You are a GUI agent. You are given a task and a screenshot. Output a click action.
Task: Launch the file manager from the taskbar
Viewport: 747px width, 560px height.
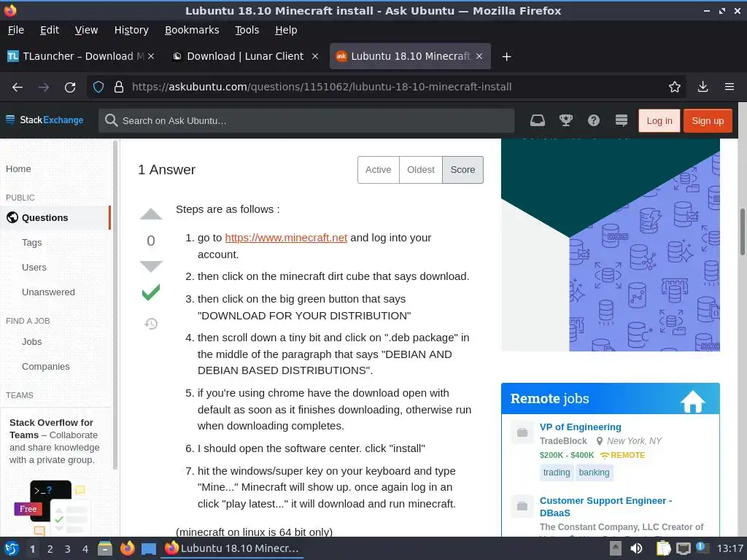(x=105, y=548)
